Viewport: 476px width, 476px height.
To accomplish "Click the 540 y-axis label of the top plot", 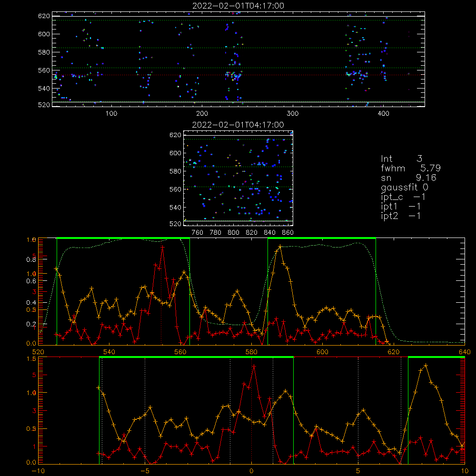I will (x=44, y=89).
